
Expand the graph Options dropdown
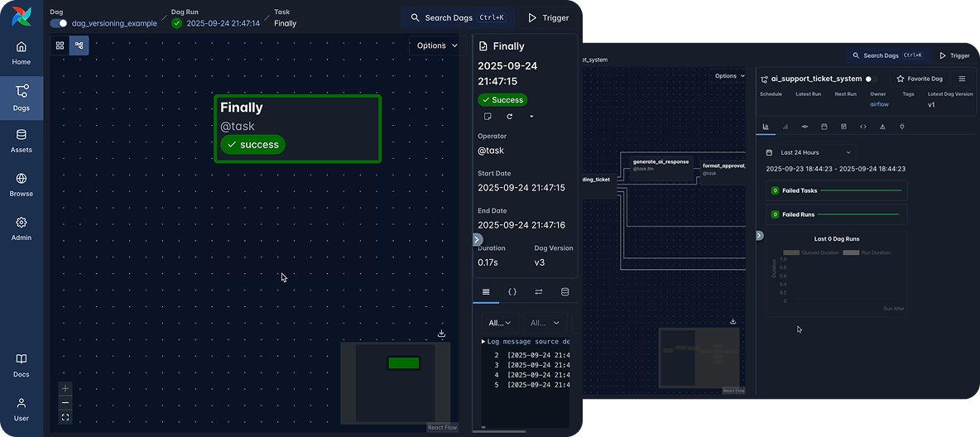pyautogui.click(x=437, y=46)
